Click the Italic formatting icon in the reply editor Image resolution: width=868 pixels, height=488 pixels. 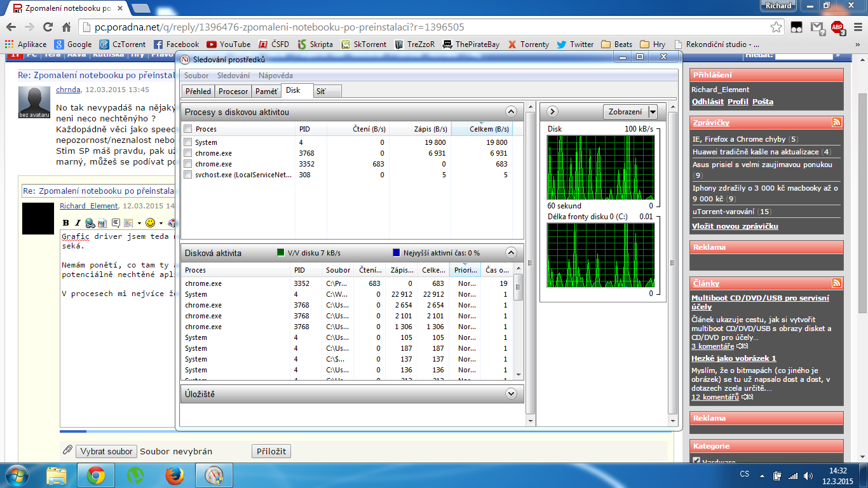click(x=78, y=223)
